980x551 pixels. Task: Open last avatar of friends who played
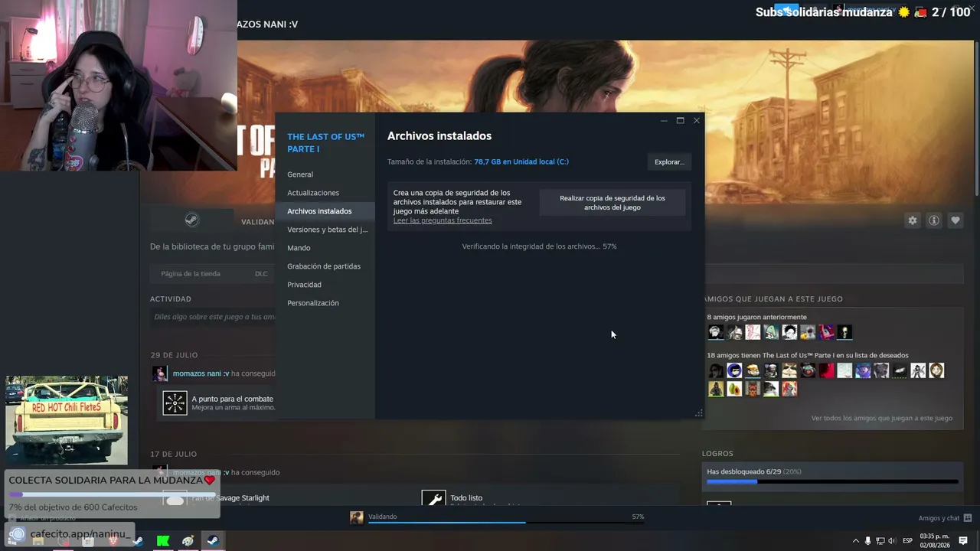(x=844, y=332)
